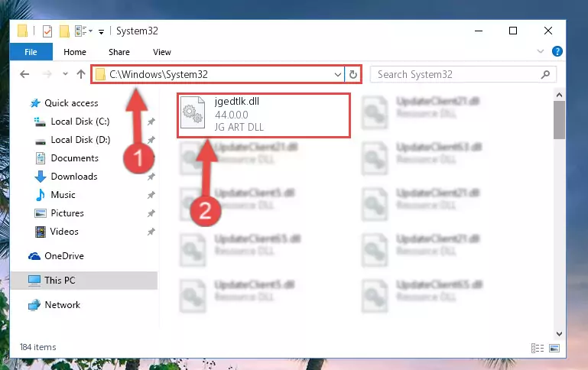
Task: Click the scrollbar up arrow
Action: (559, 95)
